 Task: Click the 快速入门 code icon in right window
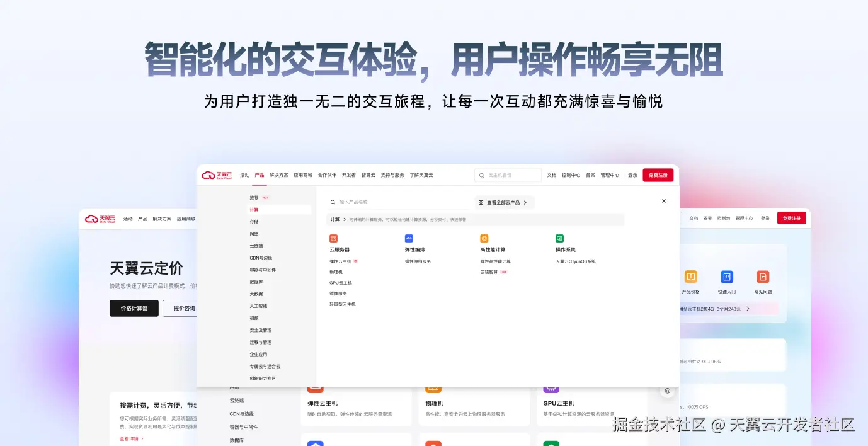click(727, 277)
